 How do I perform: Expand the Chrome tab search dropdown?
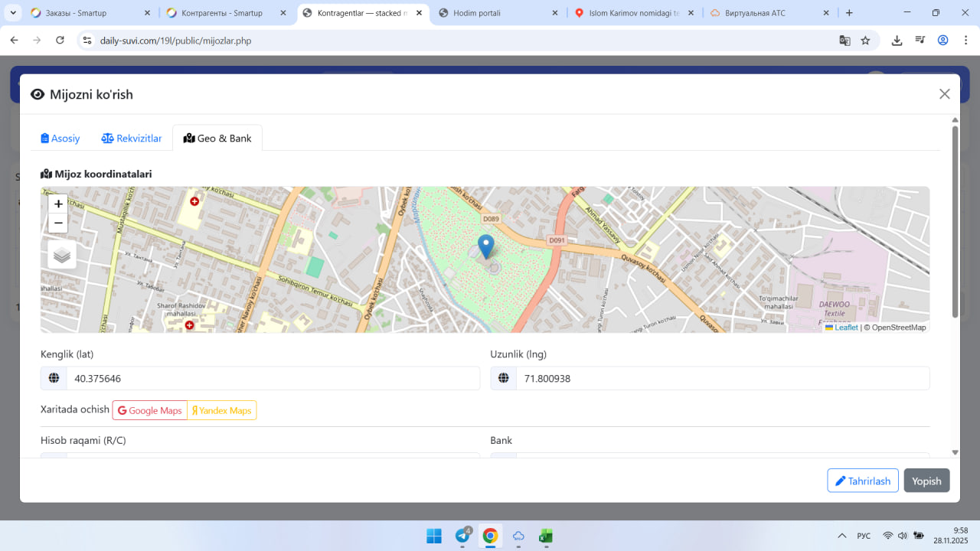click(13, 13)
